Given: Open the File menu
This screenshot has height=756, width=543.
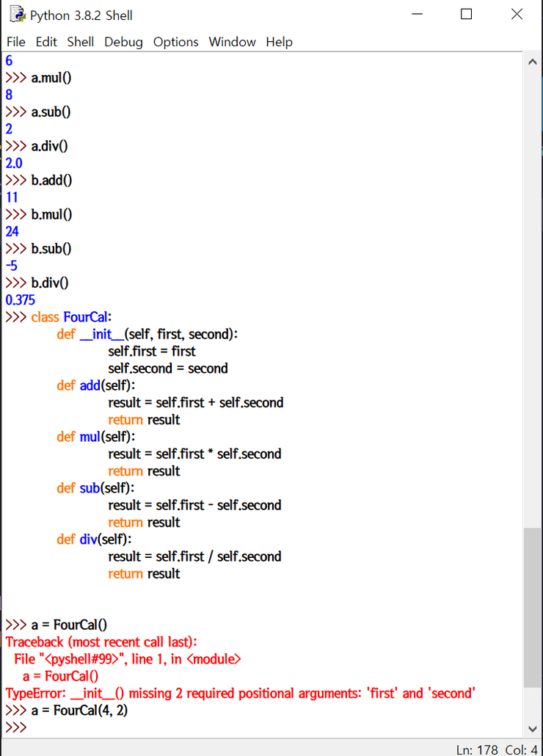Looking at the screenshot, I should (x=16, y=42).
